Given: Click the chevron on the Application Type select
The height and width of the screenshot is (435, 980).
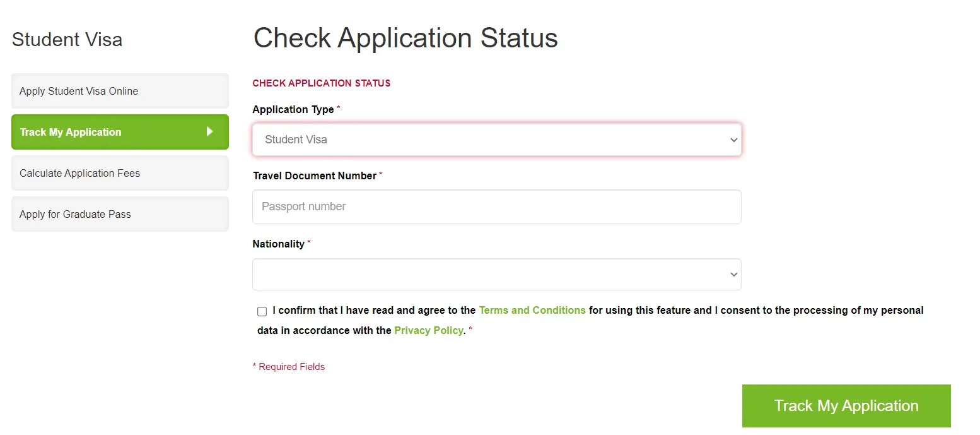Looking at the screenshot, I should tap(733, 140).
